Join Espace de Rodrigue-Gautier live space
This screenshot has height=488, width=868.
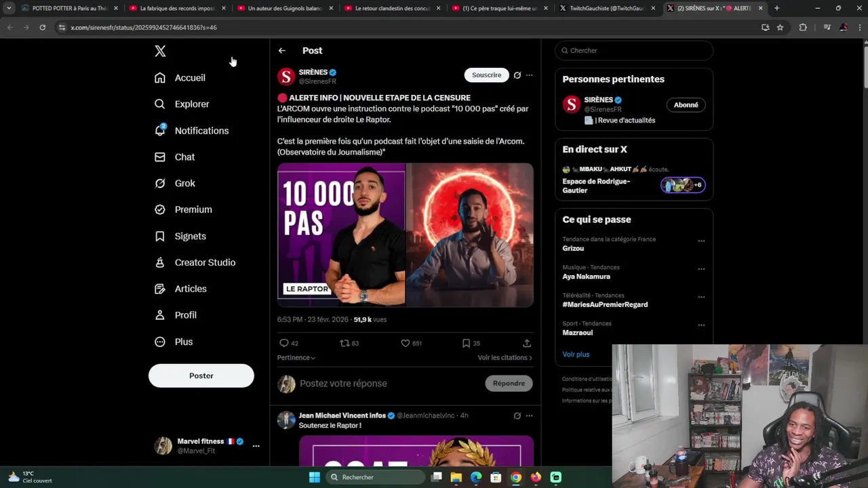tap(633, 180)
